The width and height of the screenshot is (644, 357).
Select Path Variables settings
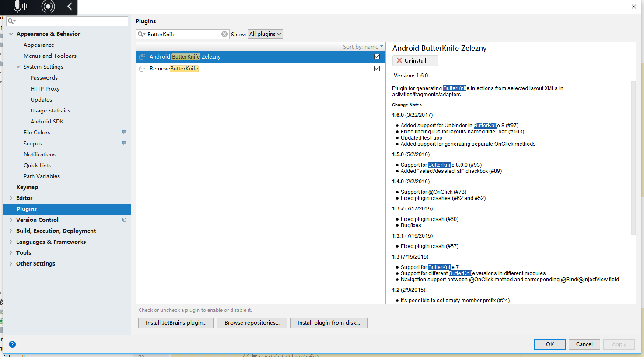pyautogui.click(x=42, y=176)
